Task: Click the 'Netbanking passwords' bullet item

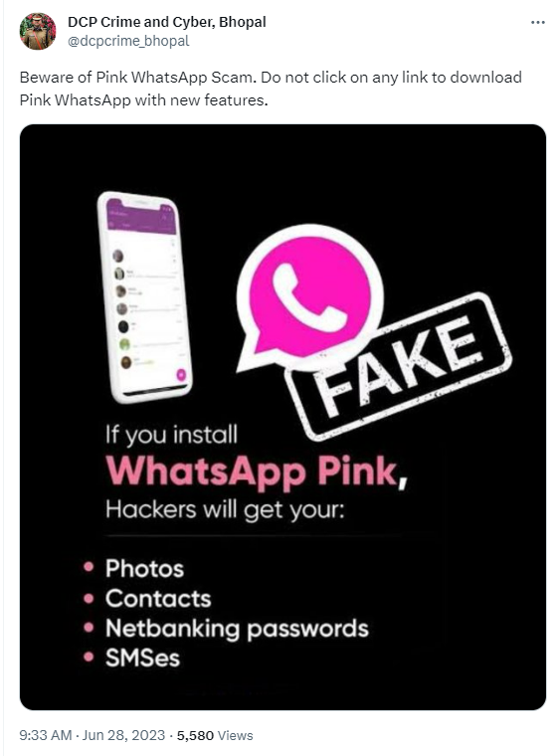Action: click(237, 629)
